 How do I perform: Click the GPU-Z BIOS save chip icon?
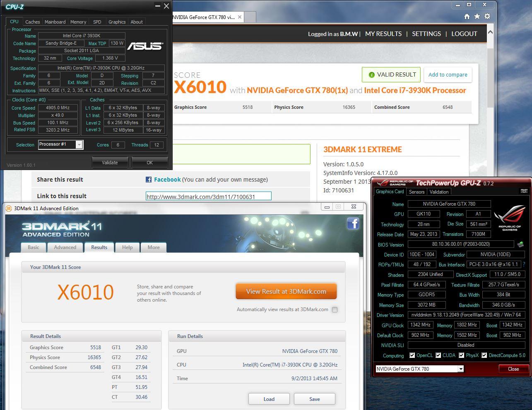point(520,245)
